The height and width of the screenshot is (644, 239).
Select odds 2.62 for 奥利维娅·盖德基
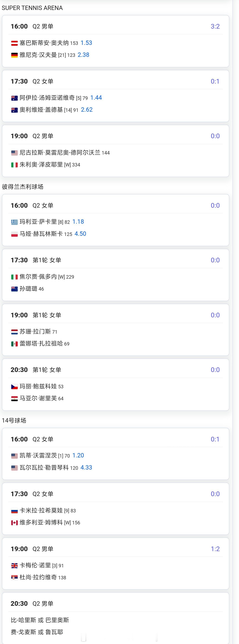click(87, 109)
